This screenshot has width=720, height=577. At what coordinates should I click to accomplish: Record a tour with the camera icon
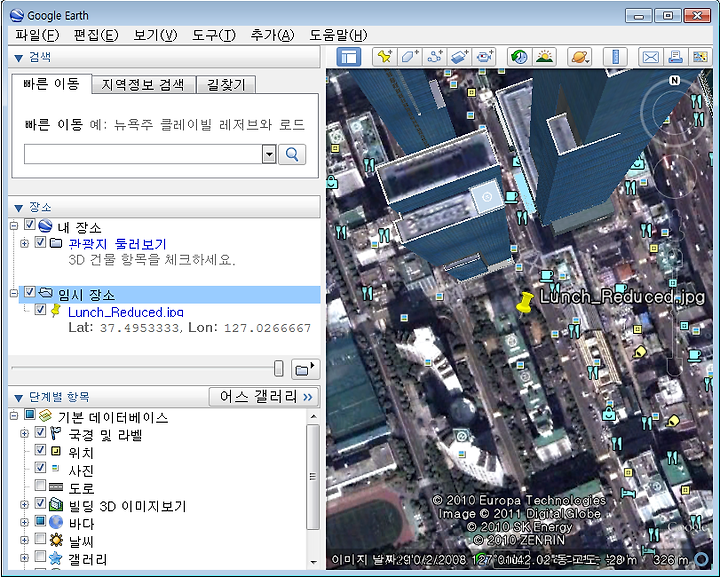click(x=484, y=57)
